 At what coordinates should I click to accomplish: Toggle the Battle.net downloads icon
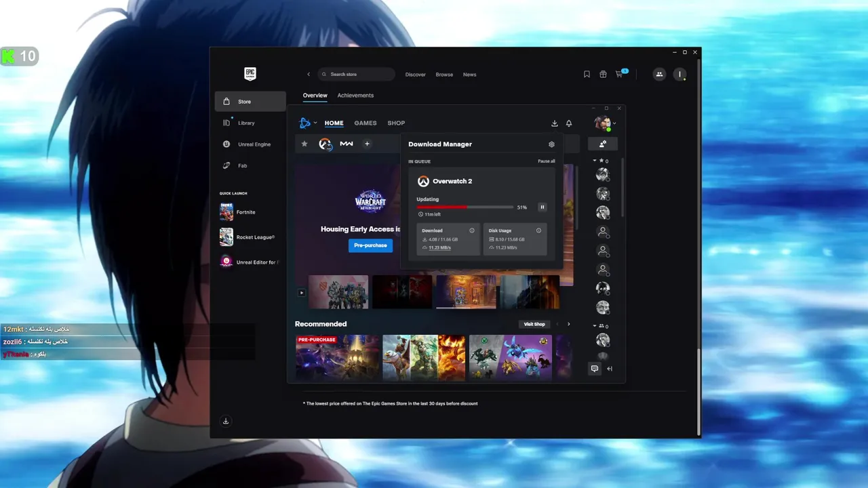pos(554,123)
